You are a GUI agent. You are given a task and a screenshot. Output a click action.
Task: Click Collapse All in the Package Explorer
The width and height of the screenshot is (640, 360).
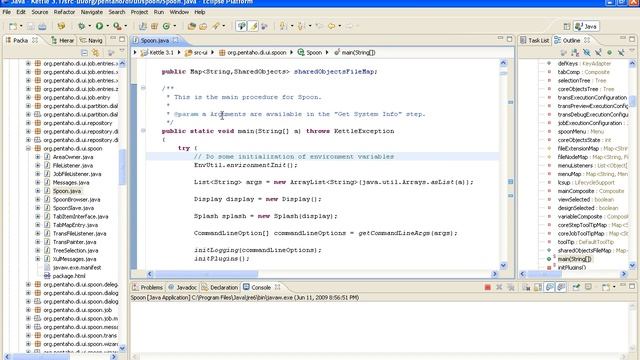click(84, 53)
